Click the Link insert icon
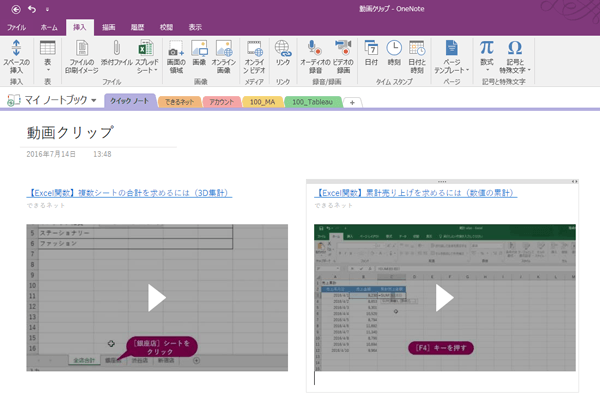Screen dimensions: 600x400 pos(283,48)
